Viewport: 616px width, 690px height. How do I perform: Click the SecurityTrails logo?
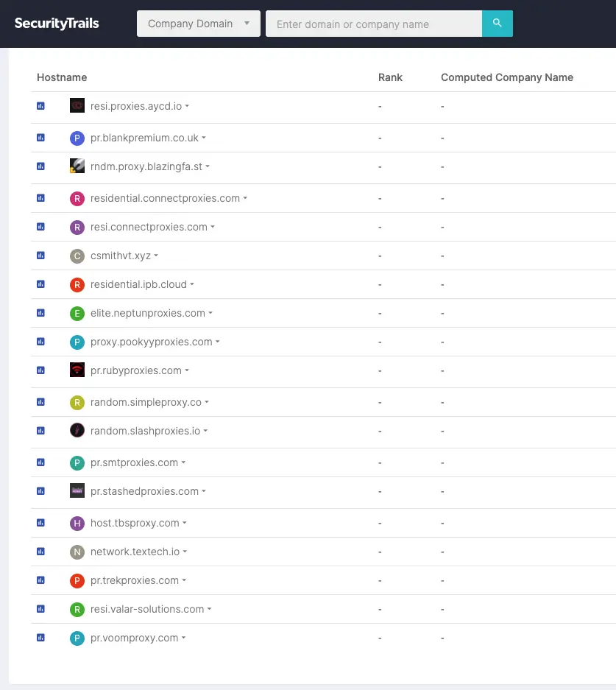57,23
